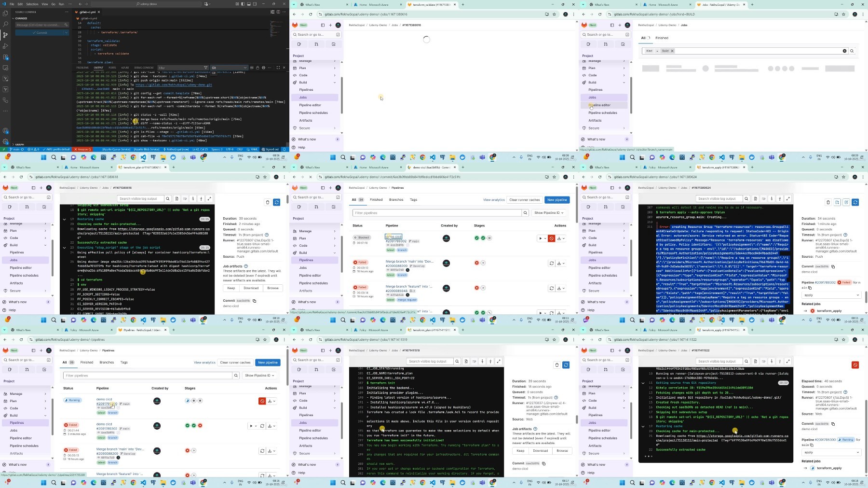Screen dimensions: 868x488
Task: Open the udemy-demo.git link in output log
Action: point(173,84)
